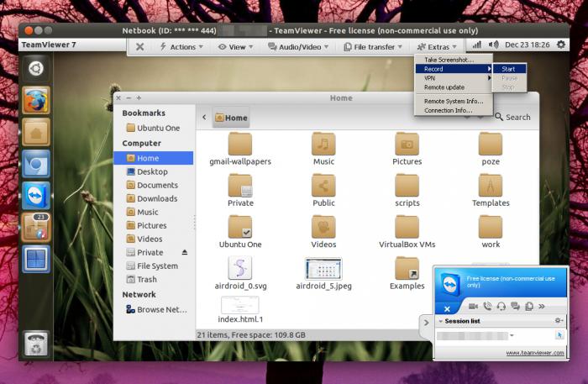This screenshot has height=384, width=588.
Task: Eject the Private volume
Action: [x=185, y=252]
